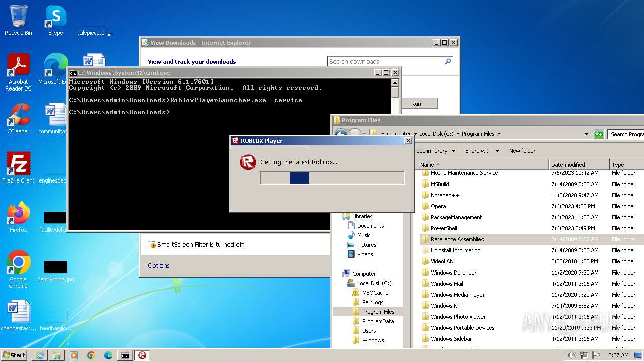Viewport: 644px width, 362px height.
Task: Select the Notepad++ folder
Action: [x=440, y=195]
